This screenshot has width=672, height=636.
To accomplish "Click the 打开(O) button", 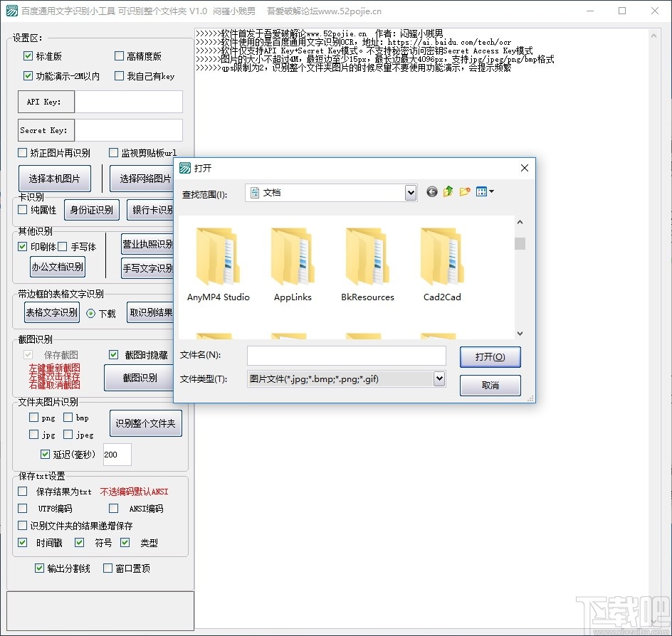I will coord(490,356).
